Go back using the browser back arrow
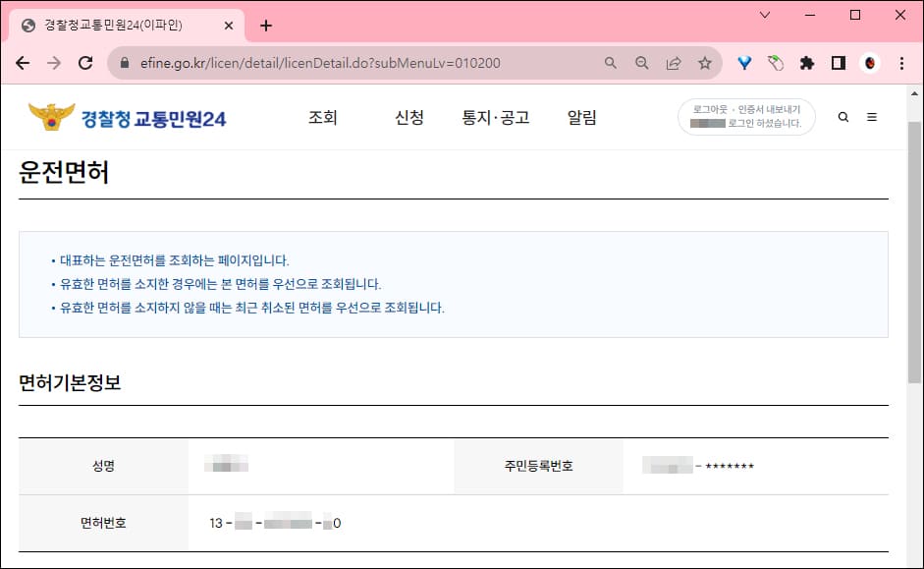The image size is (924, 569). click(x=23, y=62)
